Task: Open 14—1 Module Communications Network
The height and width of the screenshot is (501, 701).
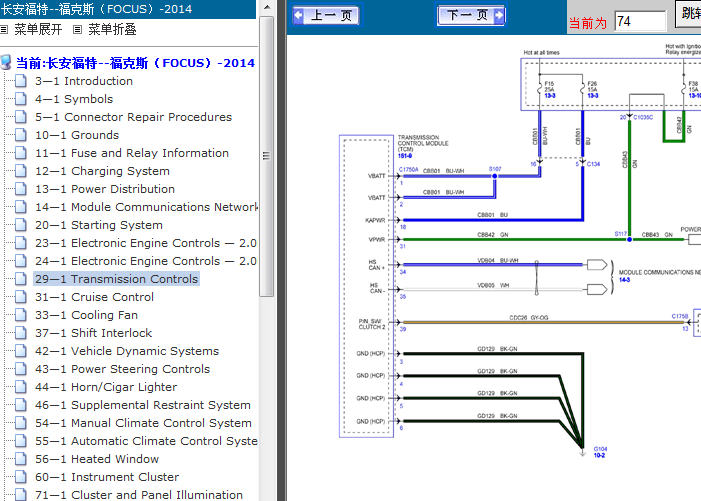Action: (146, 207)
